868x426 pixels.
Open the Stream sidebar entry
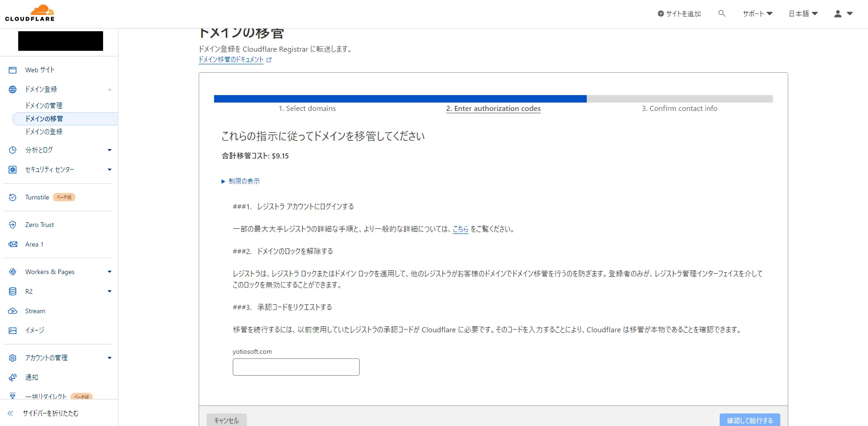point(35,311)
